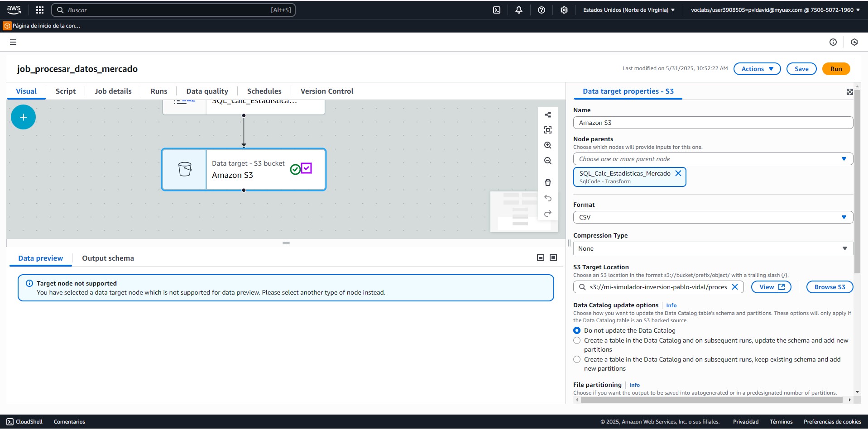Open the Version Control tab
The image size is (868, 429).
(x=327, y=91)
